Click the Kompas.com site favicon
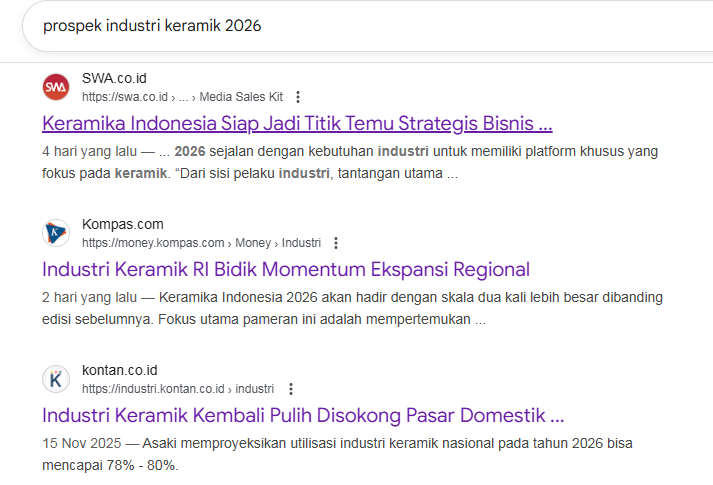The image size is (713, 485). [56, 233]
